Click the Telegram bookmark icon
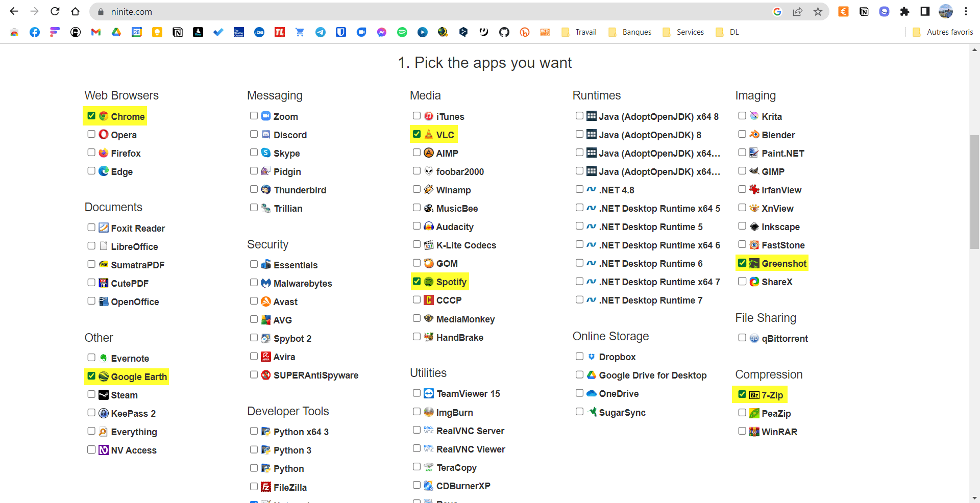The image size is (980, 503). (x=321, y=32)
